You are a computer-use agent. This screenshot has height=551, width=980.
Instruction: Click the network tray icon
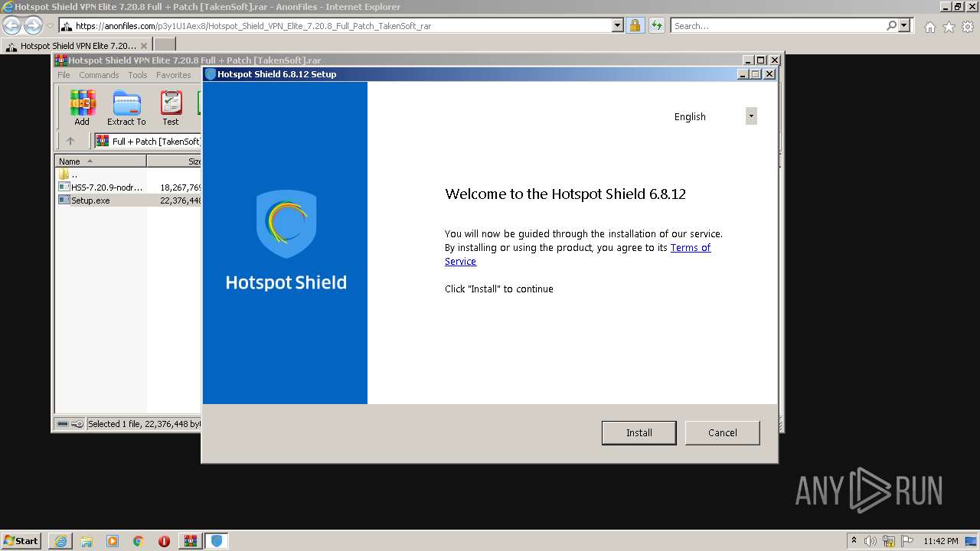[889, 541]
